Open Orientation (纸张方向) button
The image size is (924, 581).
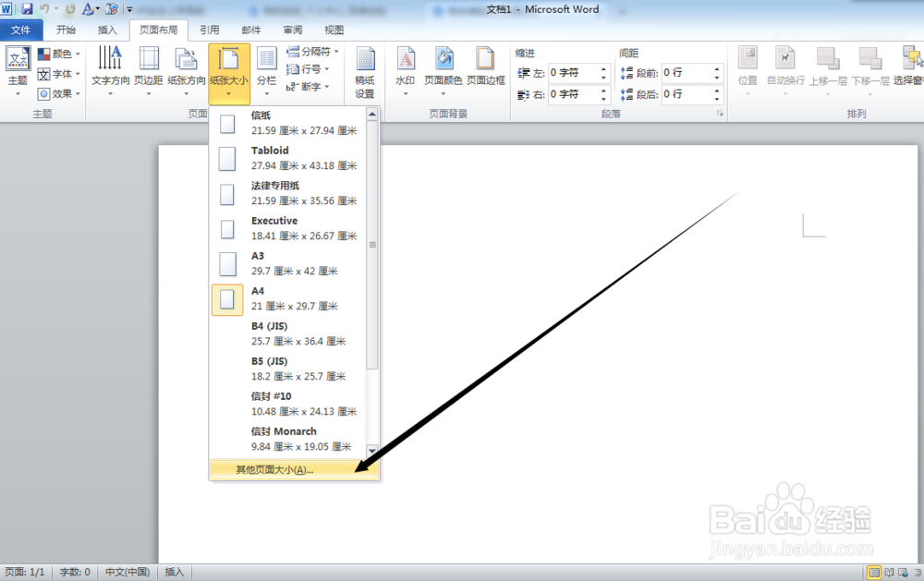pos(187,72)
